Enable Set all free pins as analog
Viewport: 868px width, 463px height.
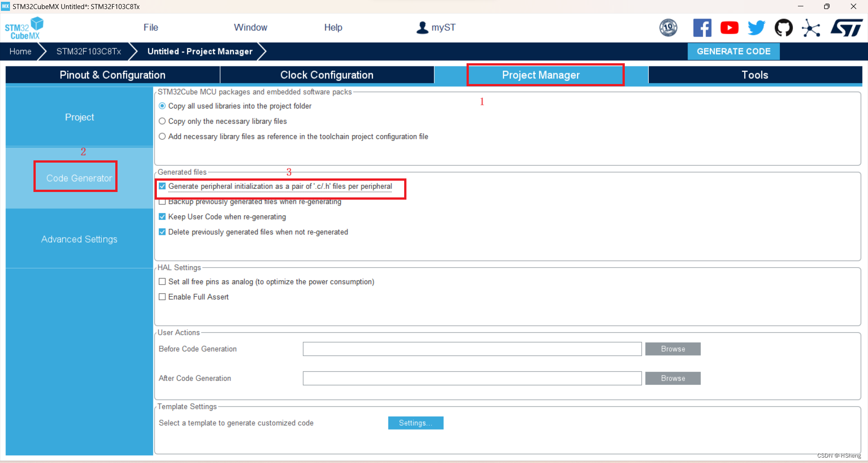pyautogui.click(x=162, y=281)
